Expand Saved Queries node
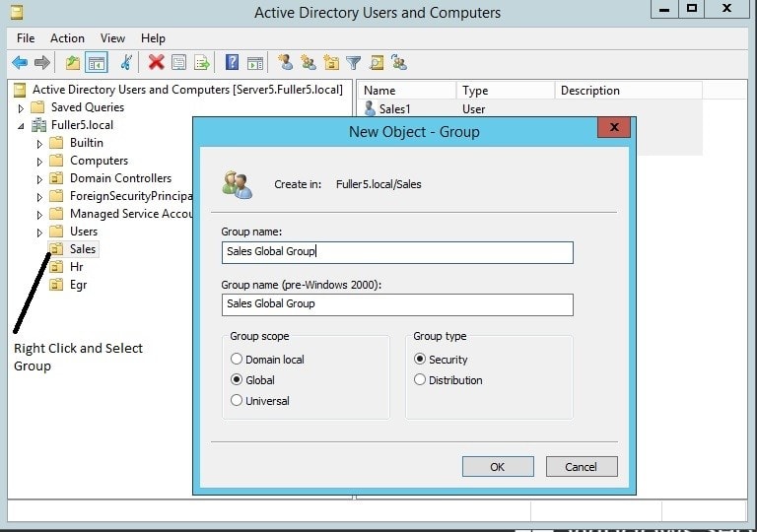 point(21,108)
